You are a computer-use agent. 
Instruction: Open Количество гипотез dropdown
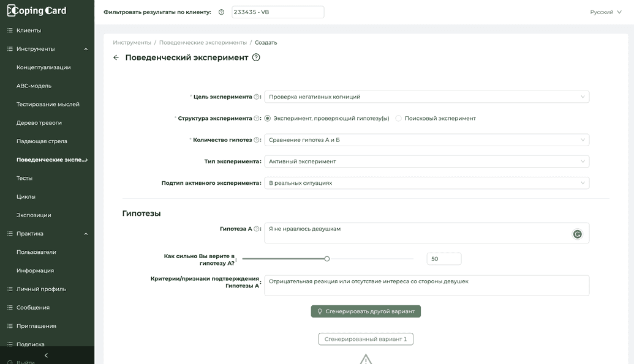[426, 139]
